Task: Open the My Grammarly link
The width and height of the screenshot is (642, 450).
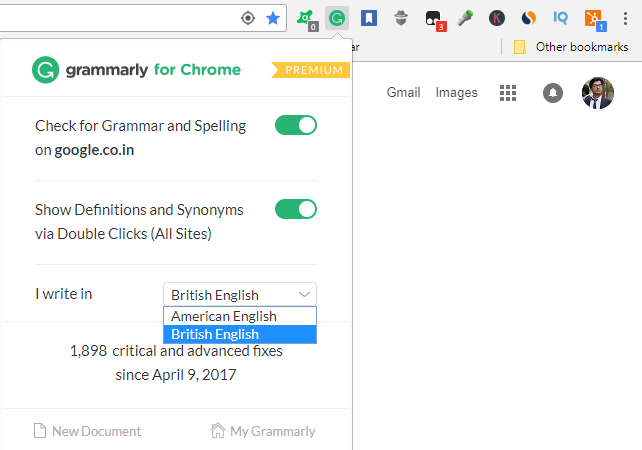Action: point(262,431)
